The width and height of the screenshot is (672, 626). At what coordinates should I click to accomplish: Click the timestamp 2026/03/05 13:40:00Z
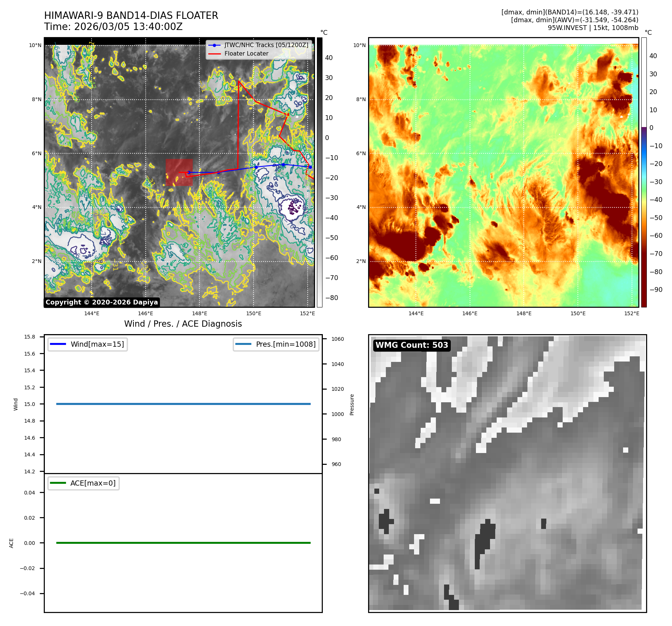[128, 27]
